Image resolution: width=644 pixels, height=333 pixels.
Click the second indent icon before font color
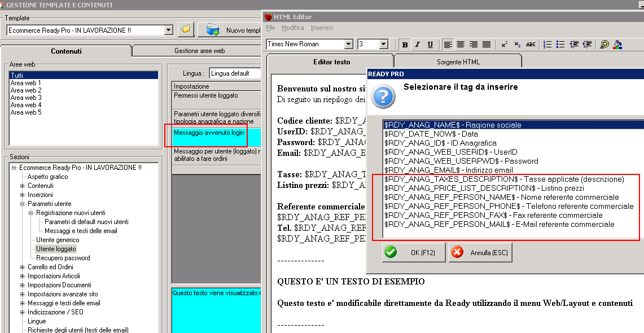tap(586, 45)
